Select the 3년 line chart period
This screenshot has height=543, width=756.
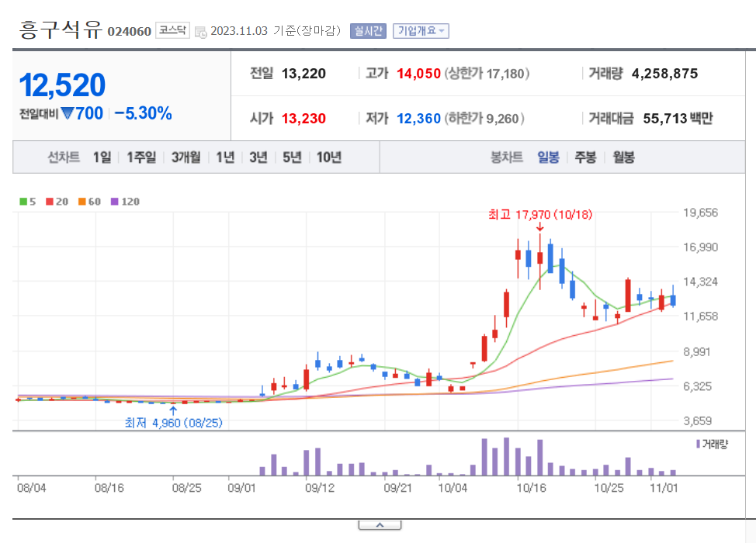pyautogui.click(x=258, y=157)
